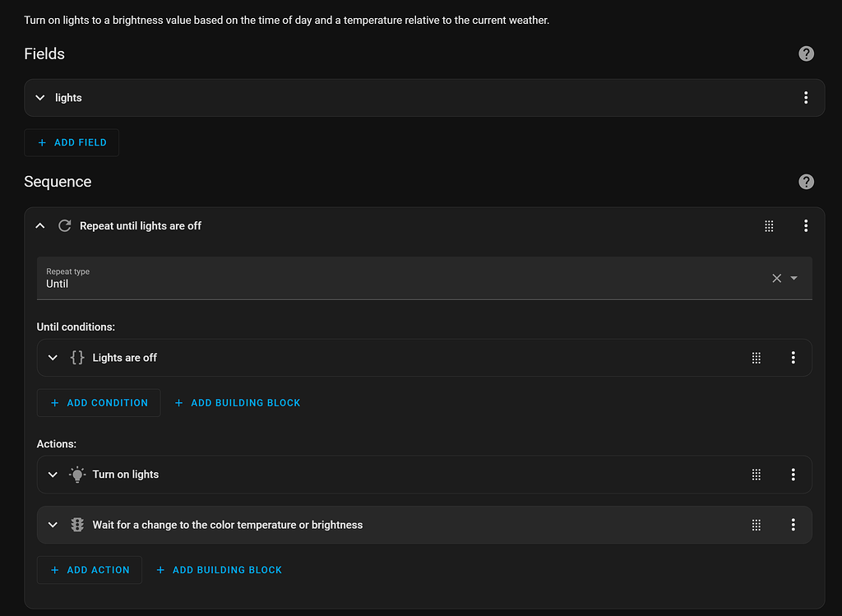Image resolution: width=842 pixels, height=616 pixels.
Task: Open the Repeat type dropdown
Action: 794,278
